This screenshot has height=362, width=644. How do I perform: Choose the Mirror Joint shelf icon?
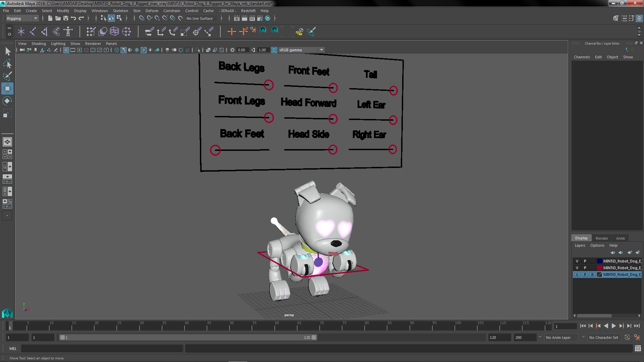(45, 32)
